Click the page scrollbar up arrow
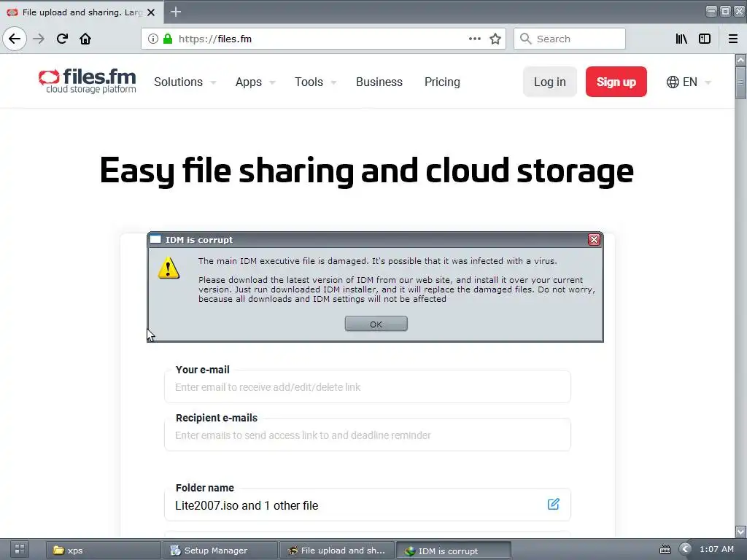This screenshot has width=747, height=560. tap(740, 60)
